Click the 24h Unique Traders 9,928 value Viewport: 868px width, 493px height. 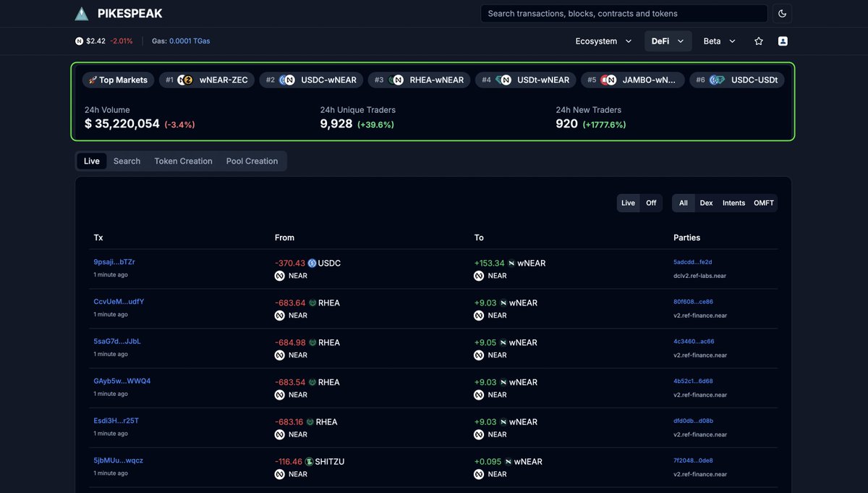pyautogui.click(x=336, y=124)
